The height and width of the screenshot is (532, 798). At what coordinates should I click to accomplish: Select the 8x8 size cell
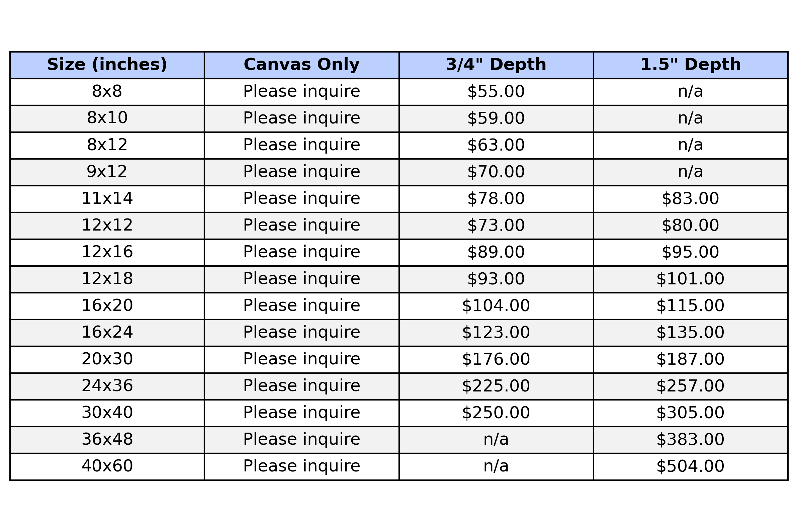click(x=107, y=92)
